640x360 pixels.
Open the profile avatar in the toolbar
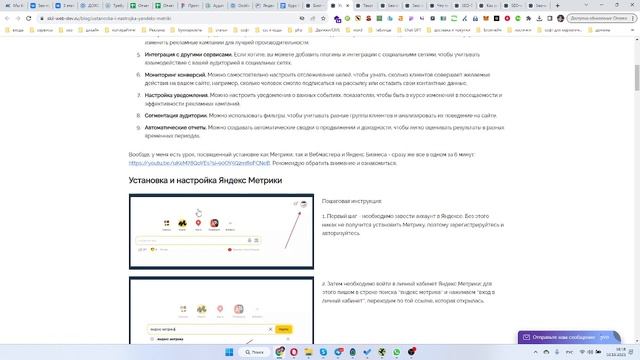click(x=560, y=18)
